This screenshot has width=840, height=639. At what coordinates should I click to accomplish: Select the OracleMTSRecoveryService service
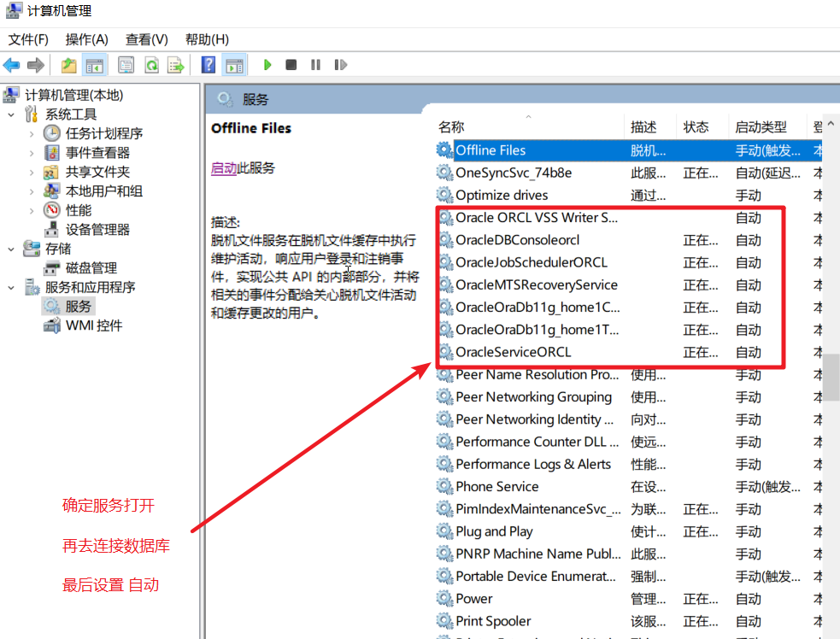coord(629,285)
